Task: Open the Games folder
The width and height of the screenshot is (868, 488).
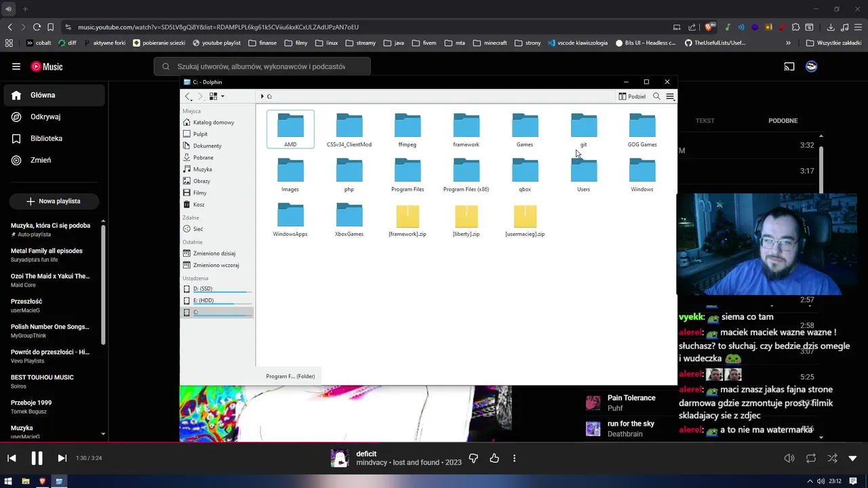Action: pos(525,129)
